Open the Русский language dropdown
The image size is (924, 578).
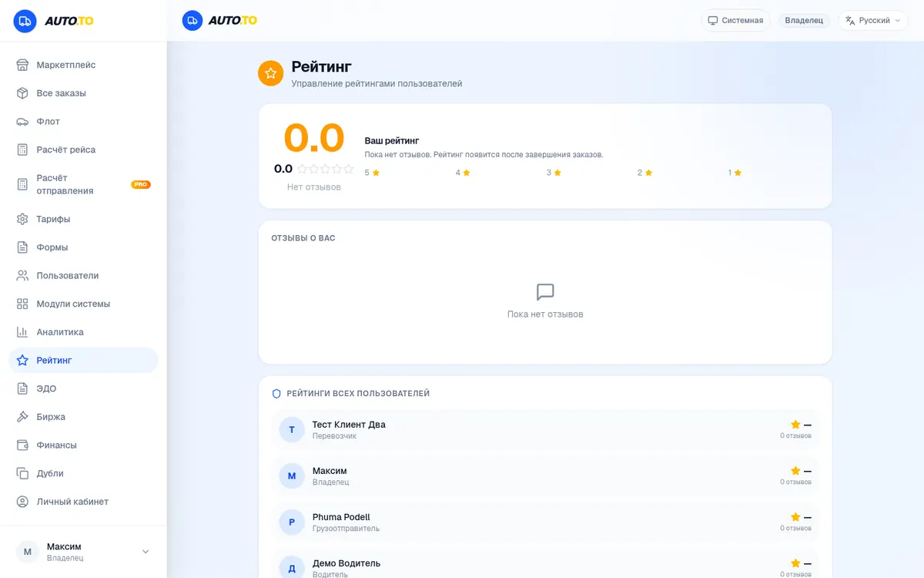click(x=873, y=21)
